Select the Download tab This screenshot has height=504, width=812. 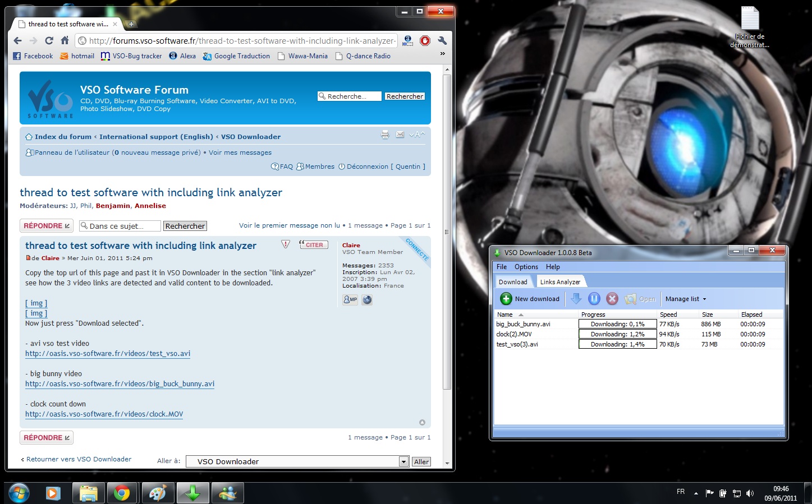(513, 282)
